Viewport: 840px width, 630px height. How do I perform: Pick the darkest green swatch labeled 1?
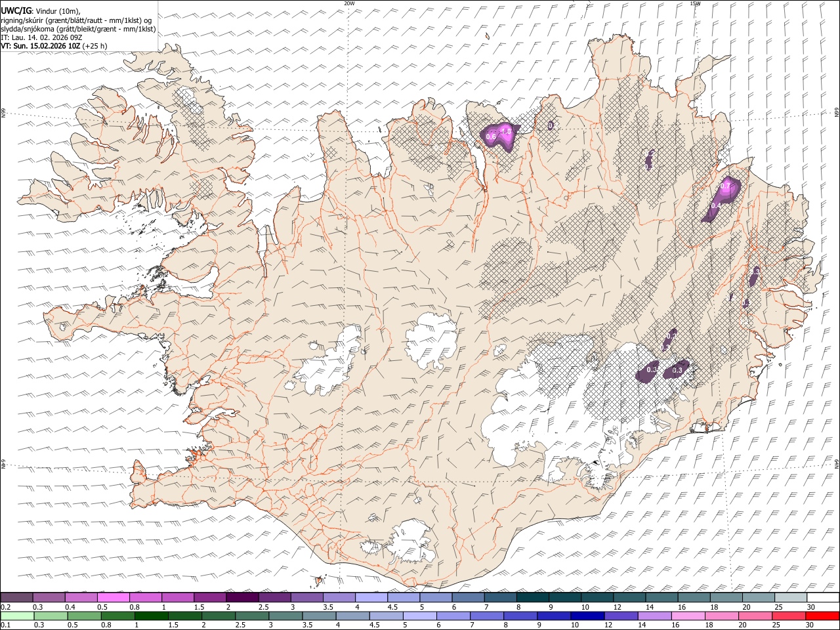pos(151,616)
